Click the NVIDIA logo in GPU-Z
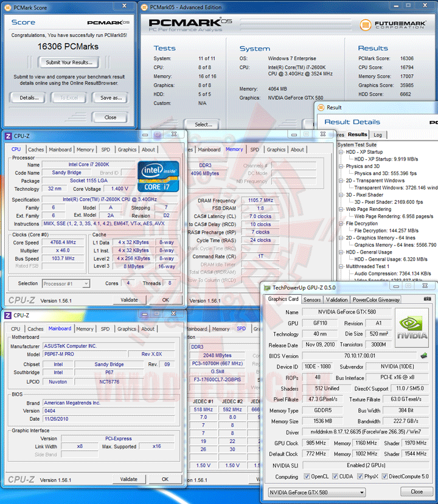Screen dimensions: 438x504 pyautogui.click(x=412, y=328)
